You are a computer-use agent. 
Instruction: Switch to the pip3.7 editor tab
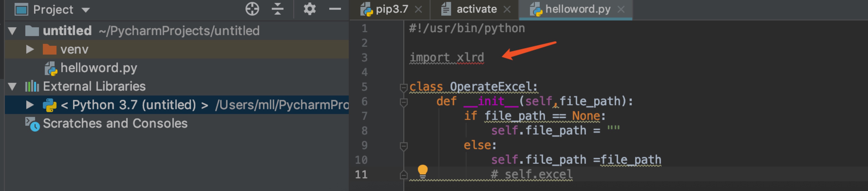[x=391, y=9]
